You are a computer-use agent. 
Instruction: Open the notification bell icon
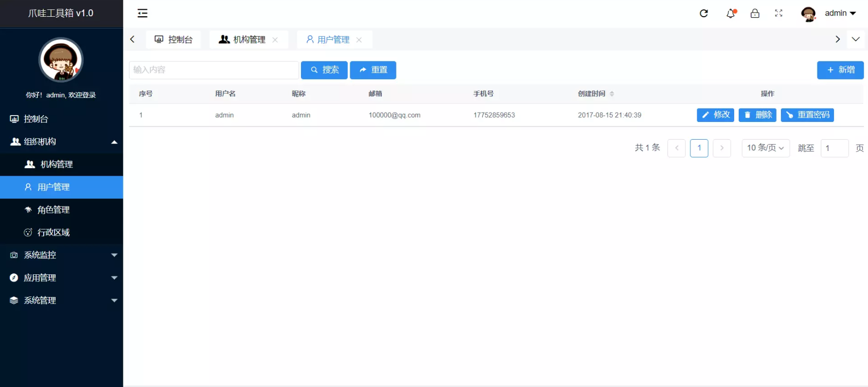(731, 13)
